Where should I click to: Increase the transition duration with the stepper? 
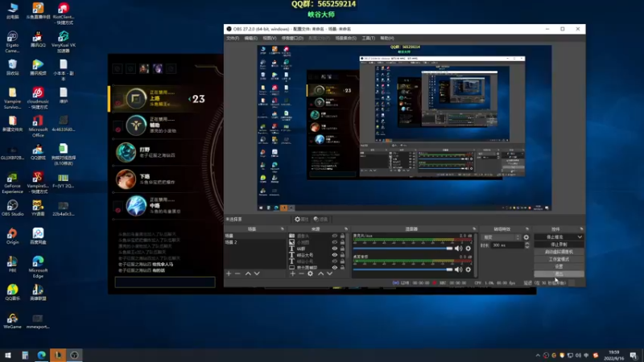[527, 244]
